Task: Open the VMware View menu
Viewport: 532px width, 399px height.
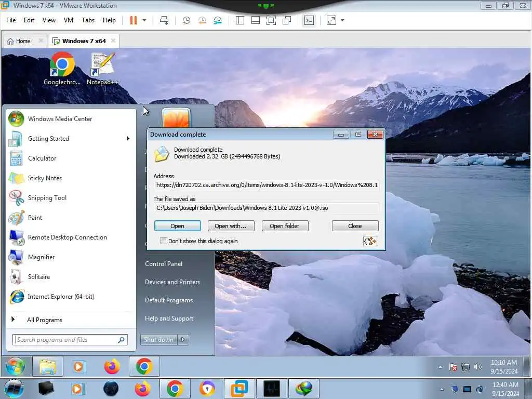Action: (x=49, y=20)
